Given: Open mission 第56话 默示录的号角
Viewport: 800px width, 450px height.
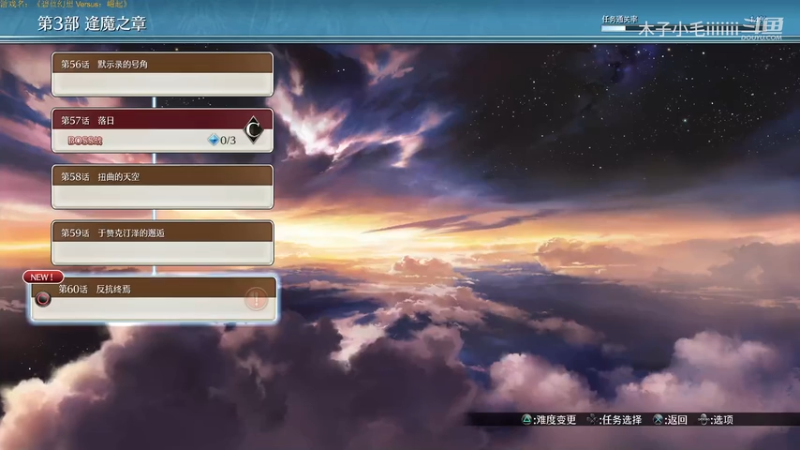Looking at the screenshot, I should pyautogui.click(x=162, y=74).
